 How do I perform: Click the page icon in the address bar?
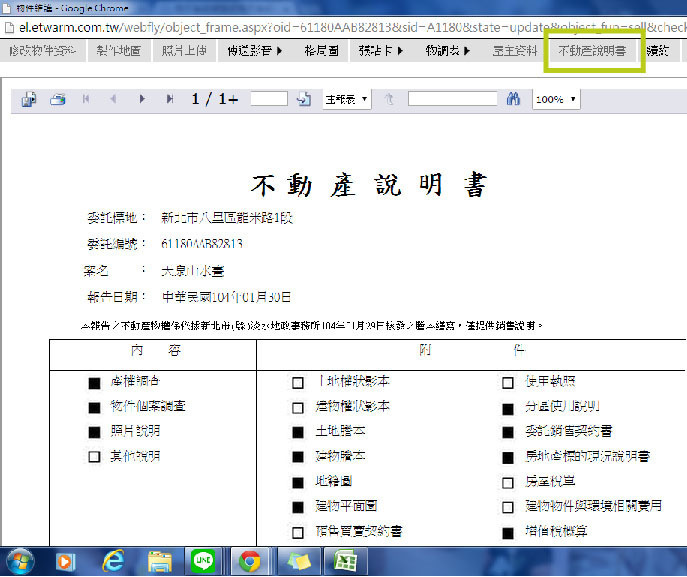(x=9, y=28)
